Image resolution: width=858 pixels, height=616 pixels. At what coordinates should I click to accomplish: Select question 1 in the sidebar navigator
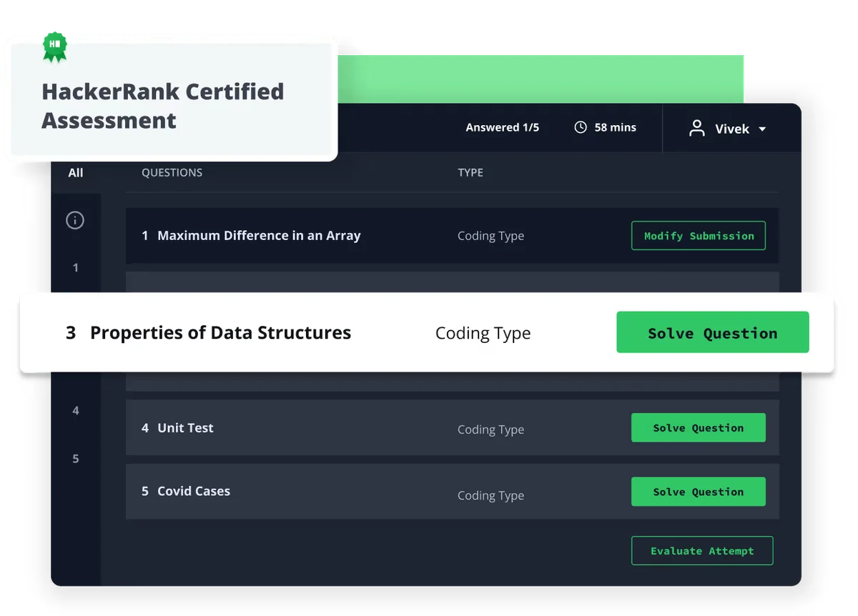tap(75, 267)
